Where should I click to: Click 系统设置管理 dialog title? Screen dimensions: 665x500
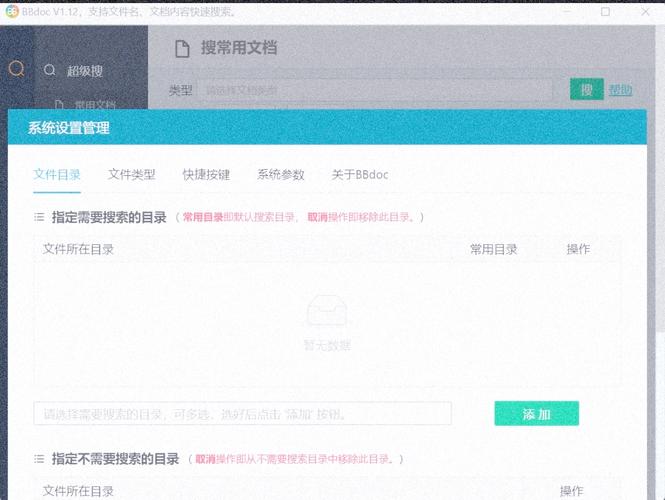(69, 128)
